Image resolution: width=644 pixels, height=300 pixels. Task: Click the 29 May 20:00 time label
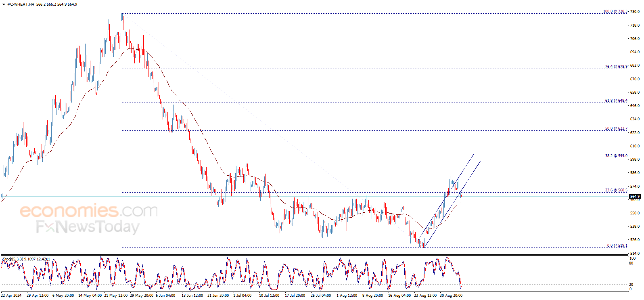click(141, 296)
